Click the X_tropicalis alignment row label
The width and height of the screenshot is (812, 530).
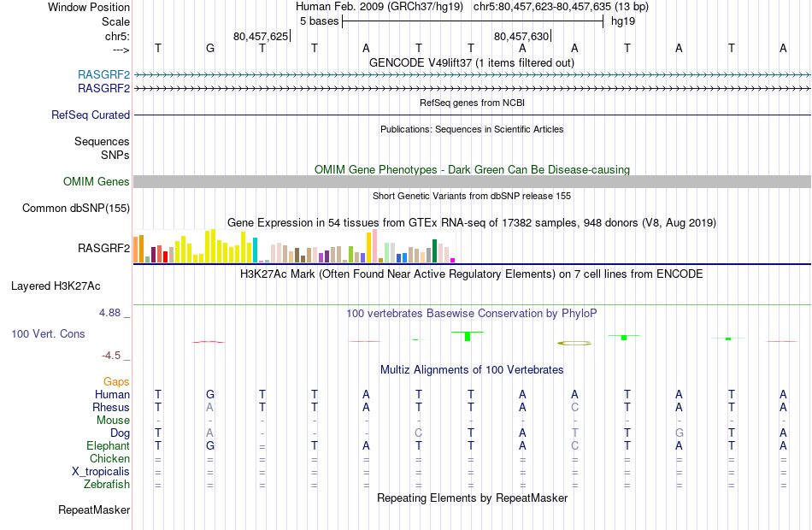[101, 472]
